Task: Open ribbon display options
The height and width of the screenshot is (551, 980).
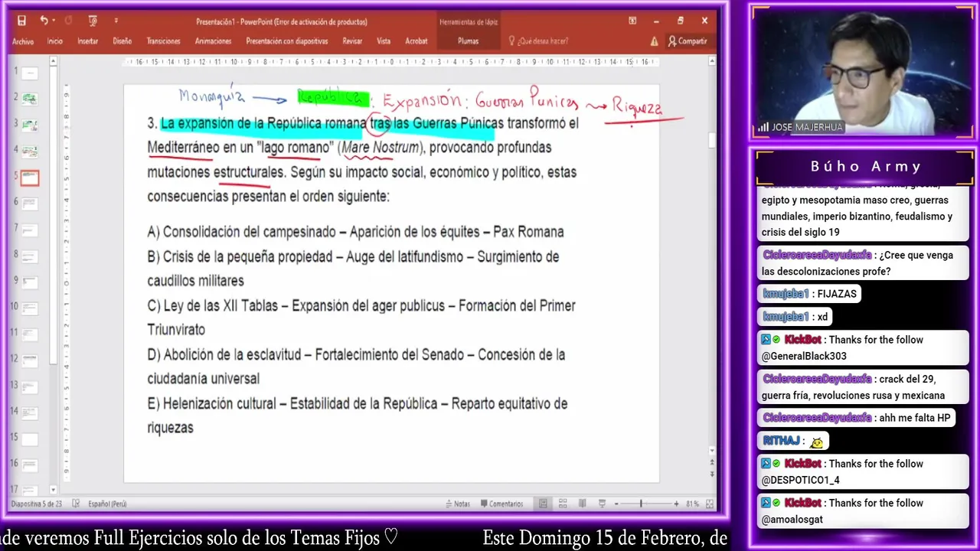Action: coord(632,21)
